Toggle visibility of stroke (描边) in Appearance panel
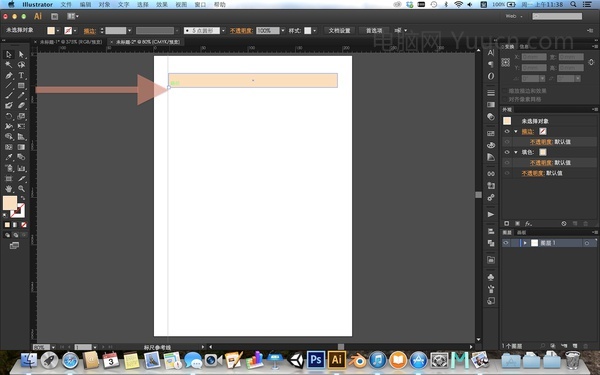 click(x=507, y=131)
